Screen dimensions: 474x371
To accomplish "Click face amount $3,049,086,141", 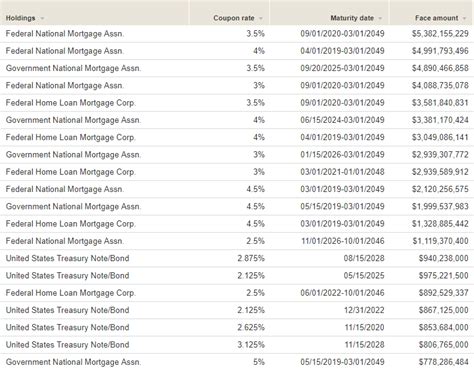I will tap(440, 137).
